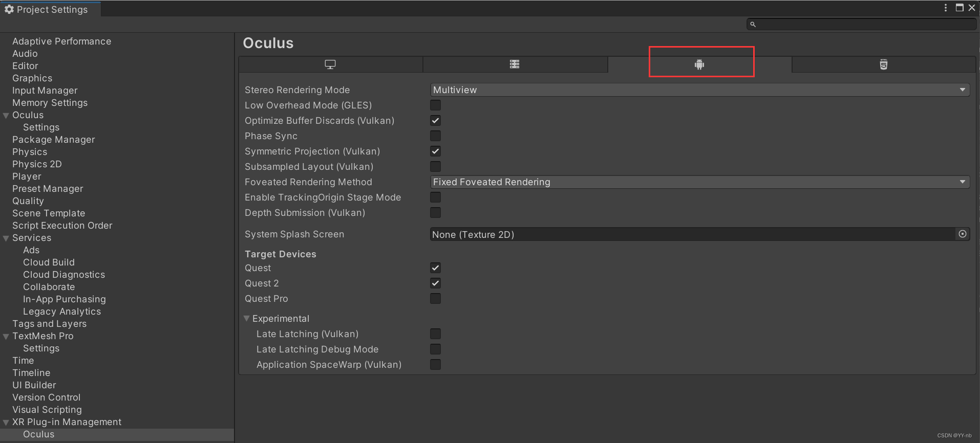Click the search magnifier icon
Image resolution: width=980 pixels, height=443 pixels.
(753, 24)
